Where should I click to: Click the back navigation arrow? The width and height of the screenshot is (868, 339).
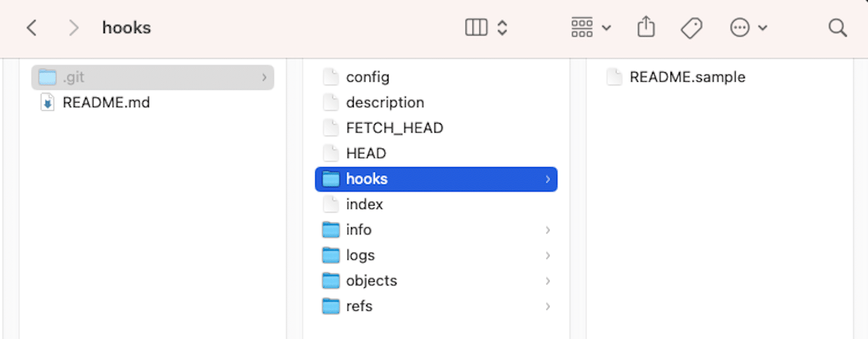pyautogui.click(x=31, y=27)
